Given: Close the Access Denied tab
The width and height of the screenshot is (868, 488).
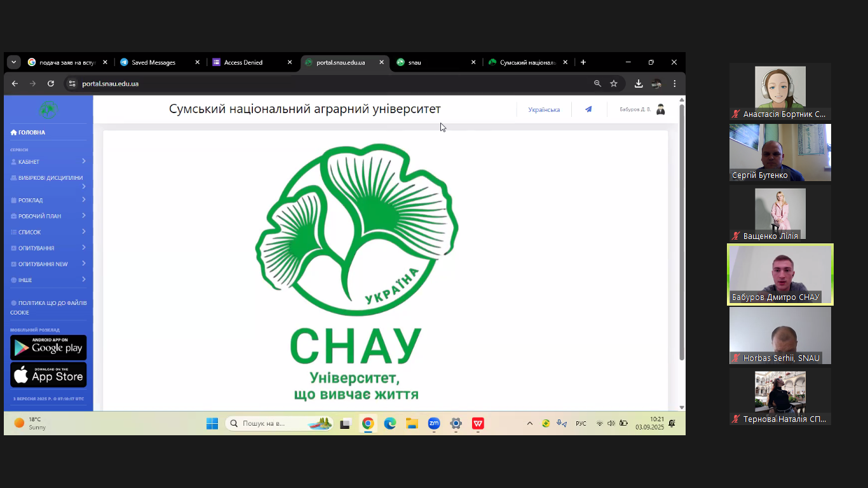Looking at the screenshot, I should 290,62.
